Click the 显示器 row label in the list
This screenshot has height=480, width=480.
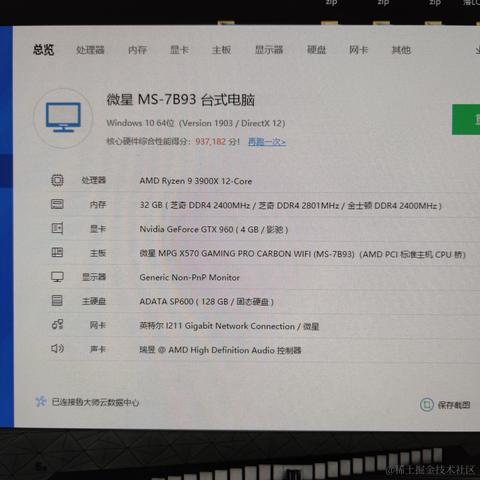pyautogui.click(x=94, y=277)
